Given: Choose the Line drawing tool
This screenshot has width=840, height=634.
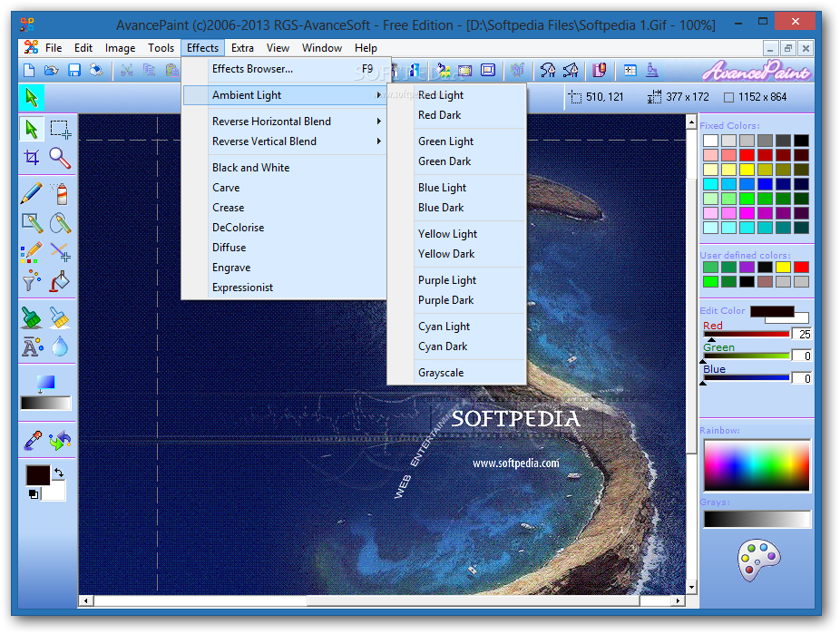Looking at the screenshot, I should [60, 251].
